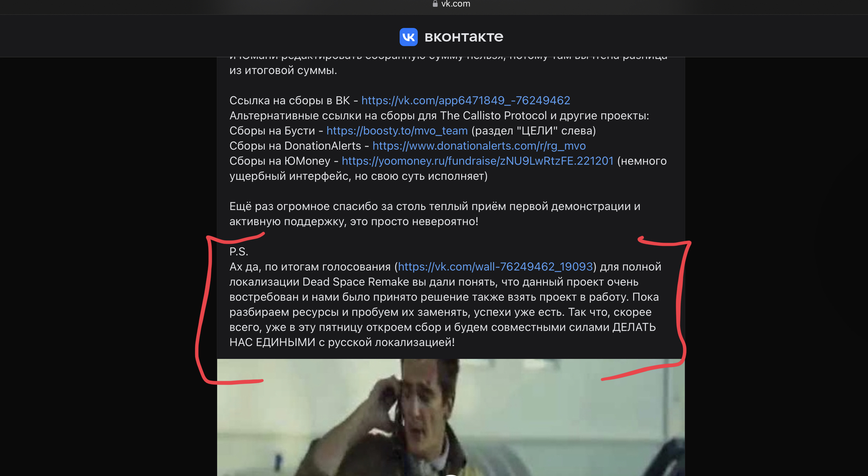This screenshot has width=868, height=476.
Task: Click the ДЕЛАТЬ НАС ЕДИНЫМИ phrase
Action: click(x=443, y=334)
